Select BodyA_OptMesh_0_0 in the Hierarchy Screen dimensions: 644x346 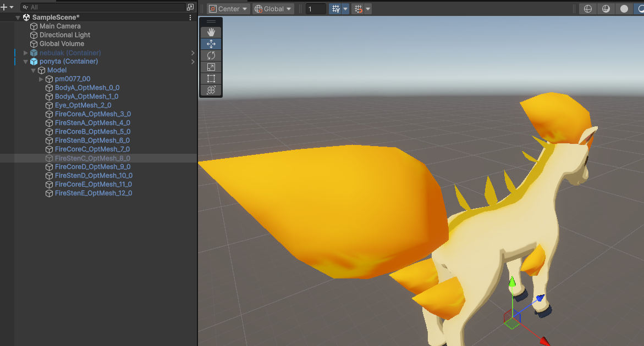pos(87,88)
